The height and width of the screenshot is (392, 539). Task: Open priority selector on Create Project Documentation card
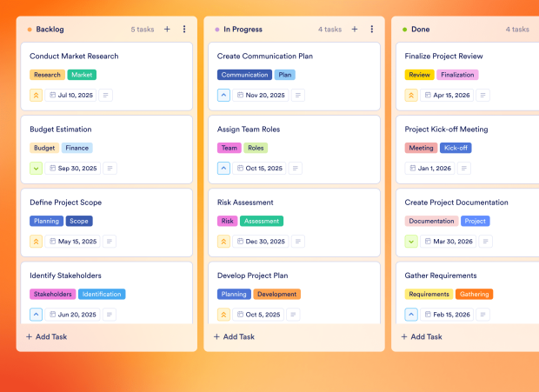[412, 242]
